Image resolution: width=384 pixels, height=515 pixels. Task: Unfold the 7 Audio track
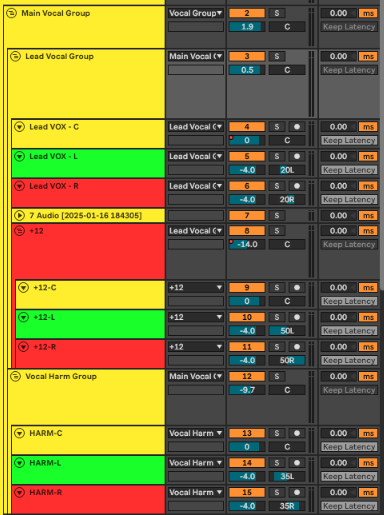coord(19,216)
